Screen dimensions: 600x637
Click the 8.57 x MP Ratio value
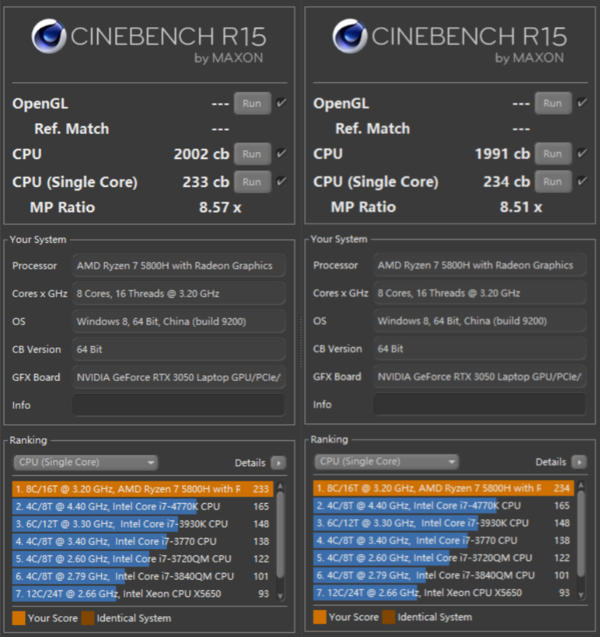point(220,207)
